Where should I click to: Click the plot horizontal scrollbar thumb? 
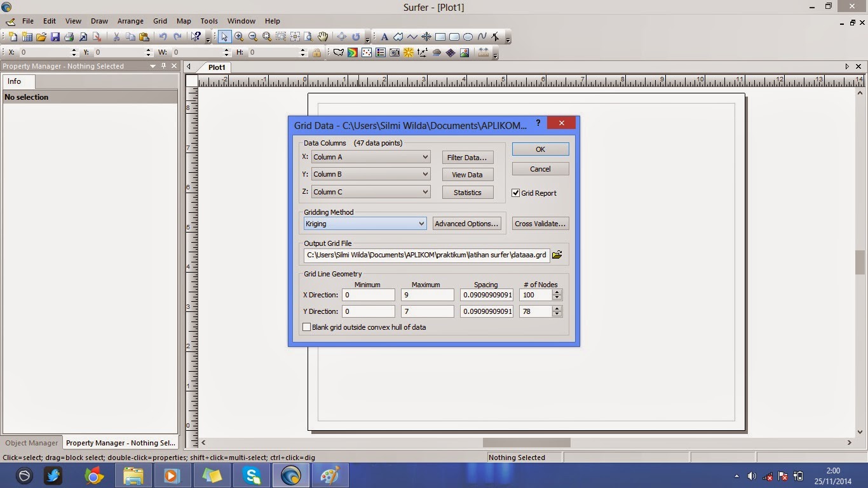[526, 442]
